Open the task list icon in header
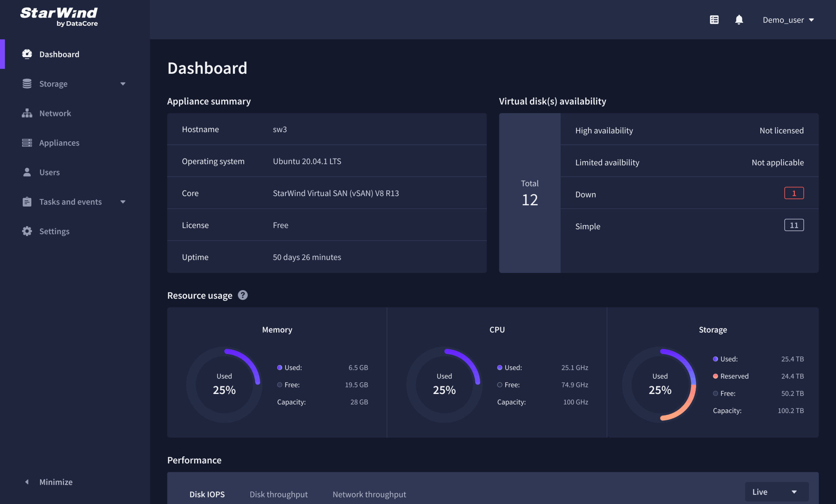This screenshot has height=504, width=836. [714, 20]
